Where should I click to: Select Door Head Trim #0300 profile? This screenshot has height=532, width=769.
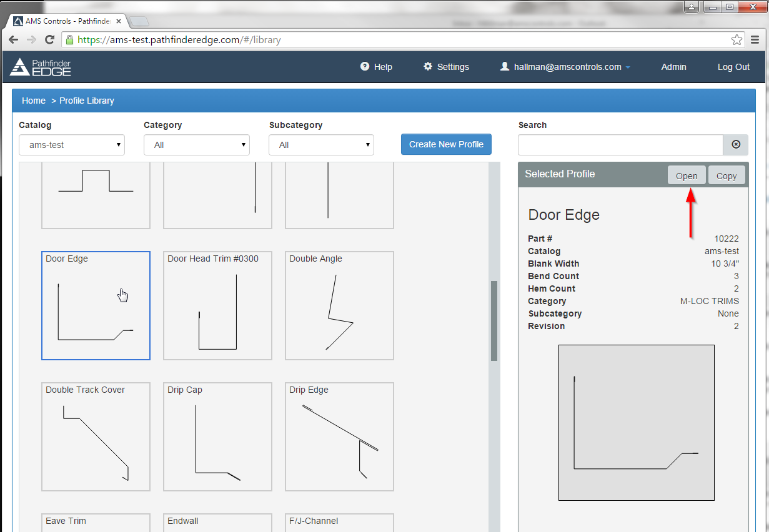pos(217,306)
